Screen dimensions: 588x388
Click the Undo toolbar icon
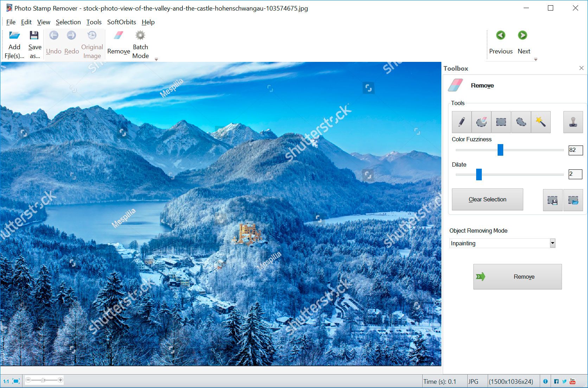pyautogui.click(x=53, y=35)
